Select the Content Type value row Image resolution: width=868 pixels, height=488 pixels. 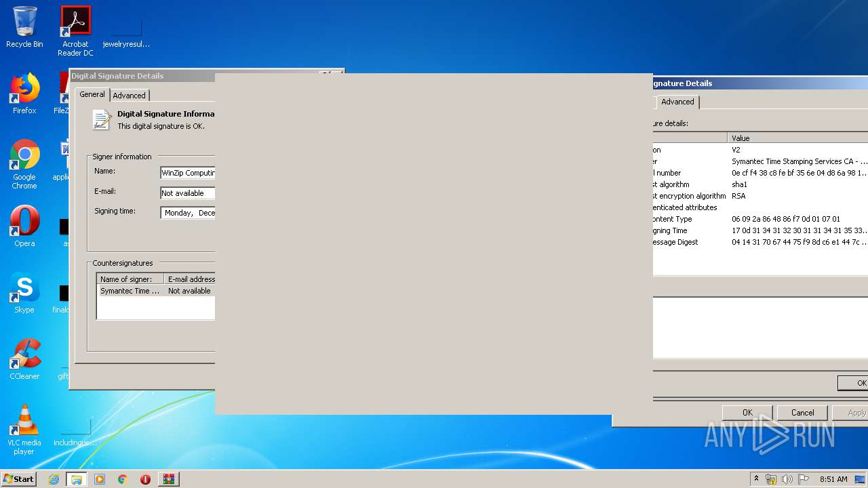coord(760,219)
